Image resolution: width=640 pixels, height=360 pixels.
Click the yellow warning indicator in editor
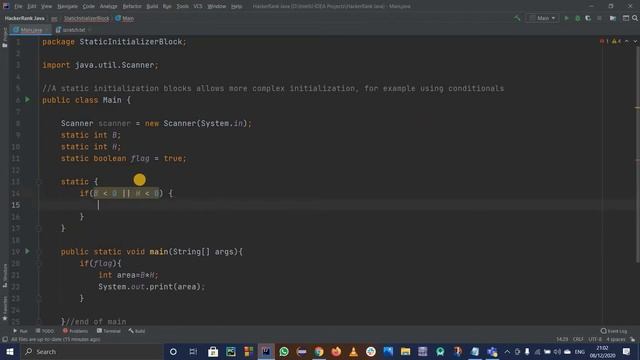point(616,41)
